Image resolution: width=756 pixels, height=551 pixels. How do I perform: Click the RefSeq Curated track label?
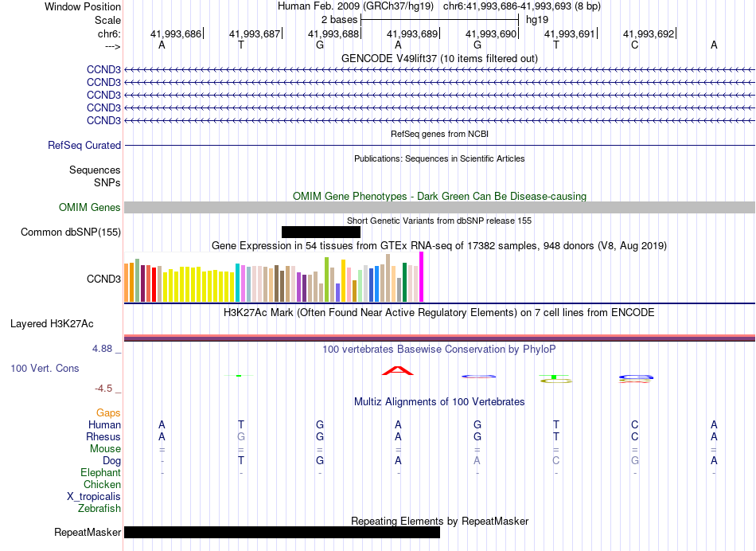tap(84, 145)
